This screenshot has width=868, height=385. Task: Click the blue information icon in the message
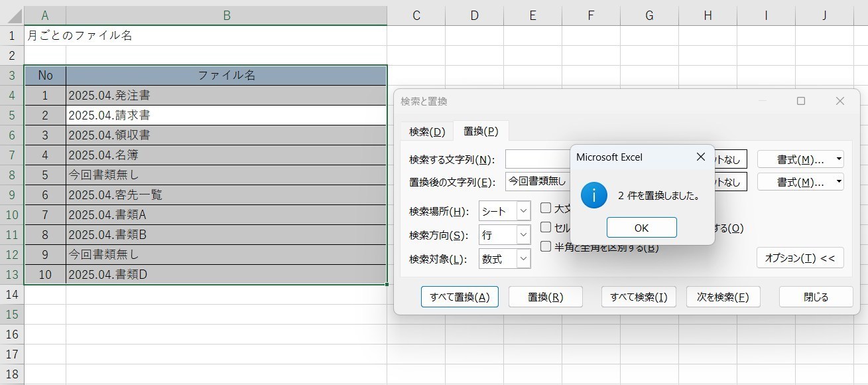(594, 195)
